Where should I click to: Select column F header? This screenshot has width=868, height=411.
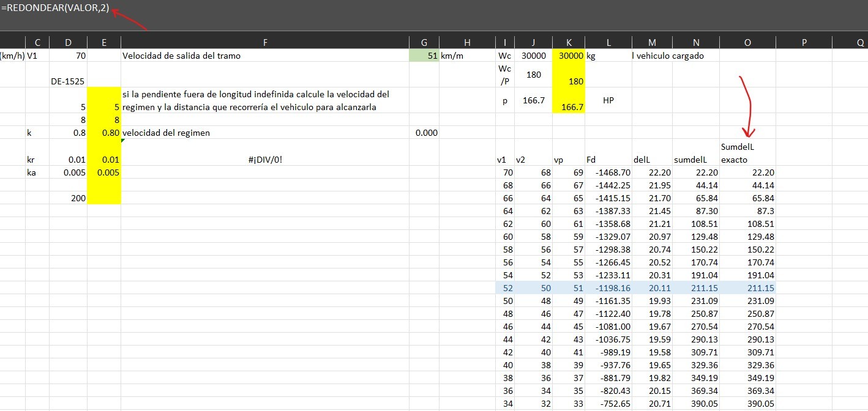pyautogui.click(x=265, y=42)
